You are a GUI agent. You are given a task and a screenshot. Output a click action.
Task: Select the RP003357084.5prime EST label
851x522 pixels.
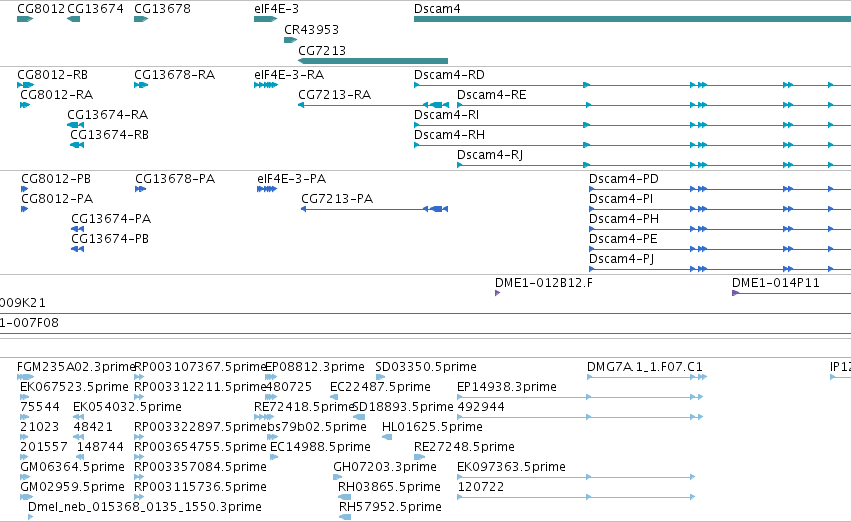(200, 467)
